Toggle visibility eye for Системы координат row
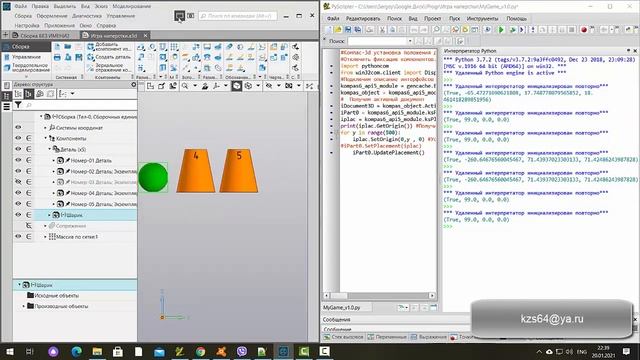 [18, 127]
